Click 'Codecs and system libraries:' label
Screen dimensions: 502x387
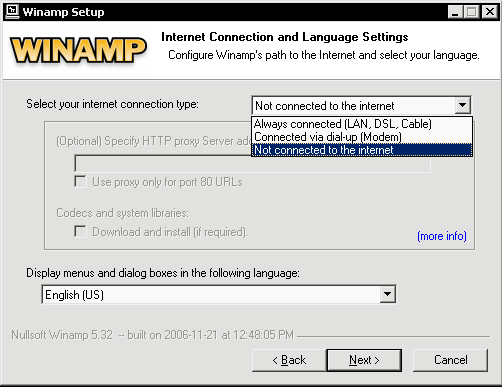point(122,213)
